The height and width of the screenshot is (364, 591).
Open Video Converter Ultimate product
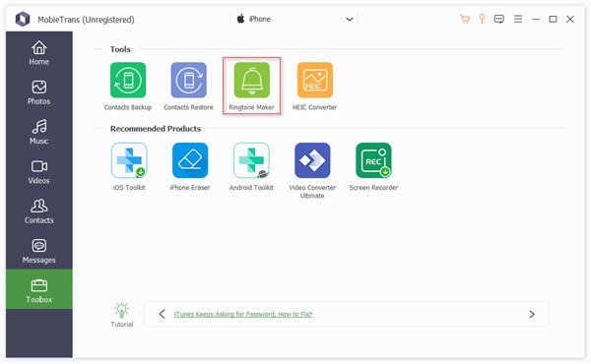coord(312,160)
